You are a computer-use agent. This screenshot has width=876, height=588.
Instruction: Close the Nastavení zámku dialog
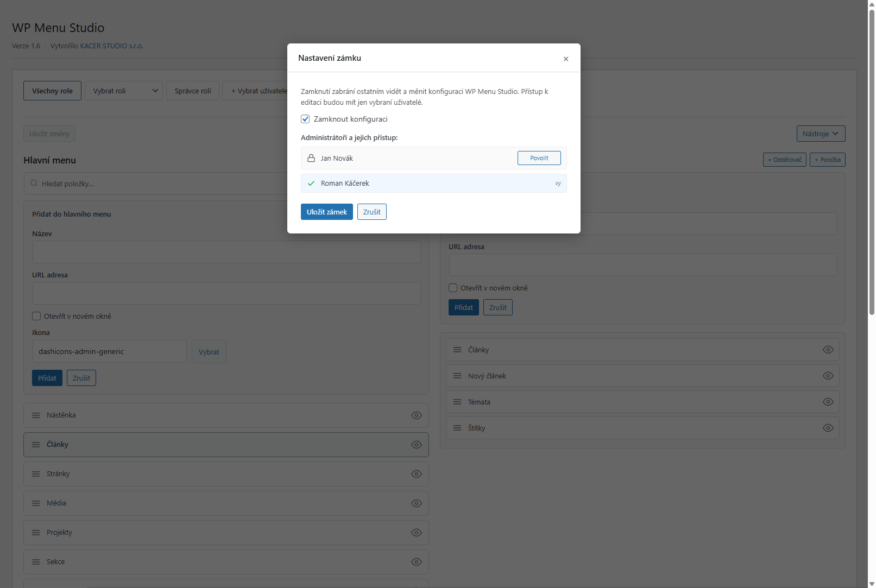[566, 59]
